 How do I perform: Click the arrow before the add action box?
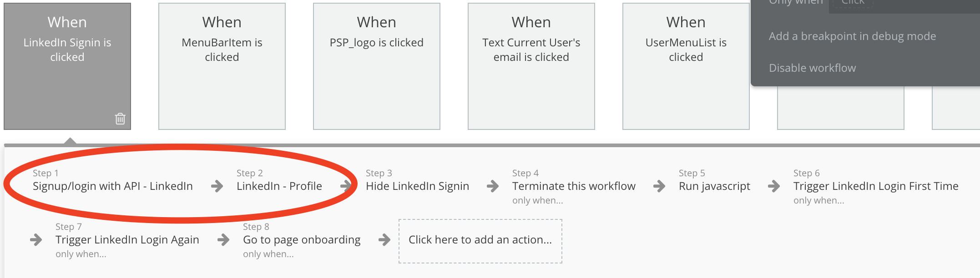(384, 239)
